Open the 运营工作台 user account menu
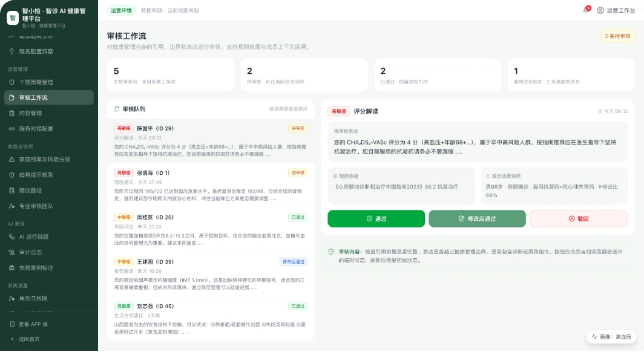644x352 pixels. [x=616, y=10]
